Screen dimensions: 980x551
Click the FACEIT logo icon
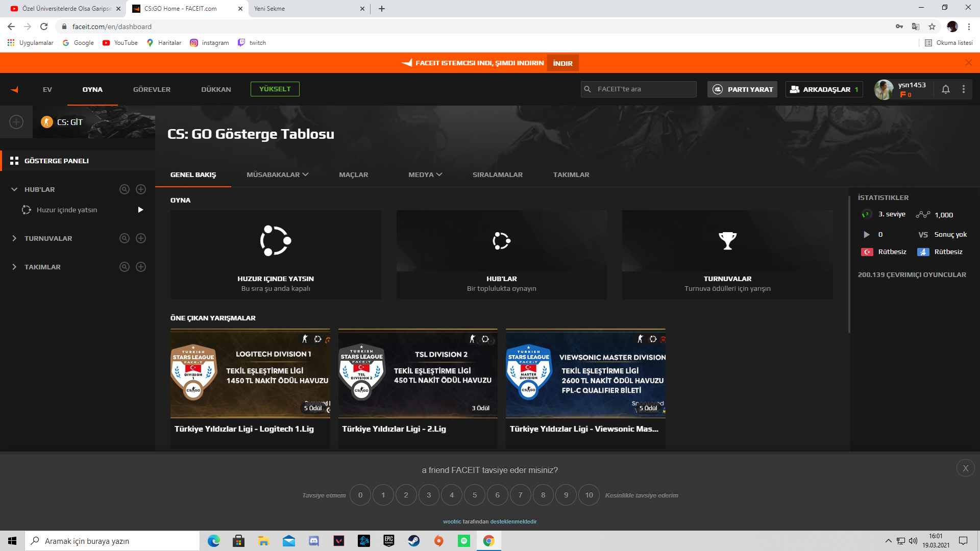click(15, 89)
